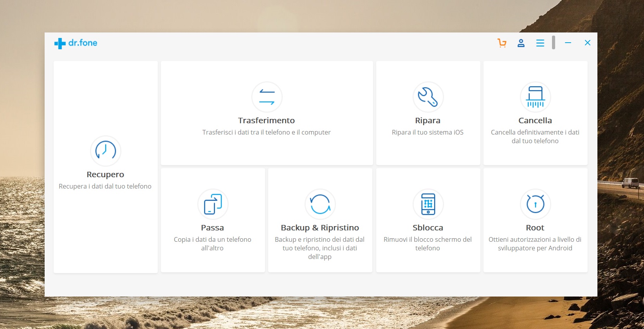Open the Cancella shredder icon
The width and height of the screenshot is (644, 329).
[535, 97]
